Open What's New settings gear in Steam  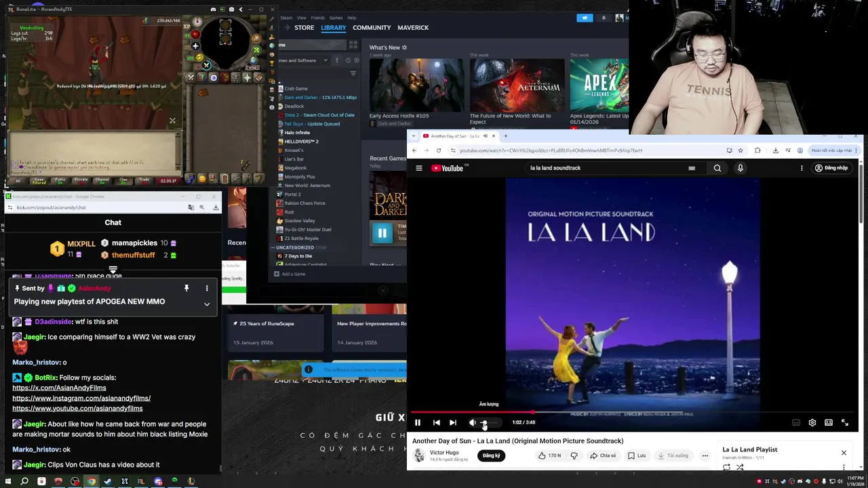coord(405,47)
